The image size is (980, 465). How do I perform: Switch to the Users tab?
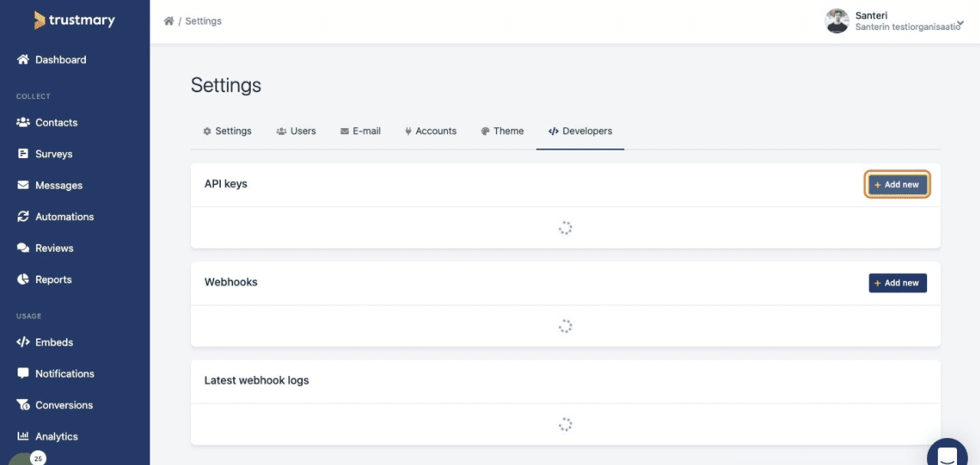pyautogui.click(x=296, y=131)
